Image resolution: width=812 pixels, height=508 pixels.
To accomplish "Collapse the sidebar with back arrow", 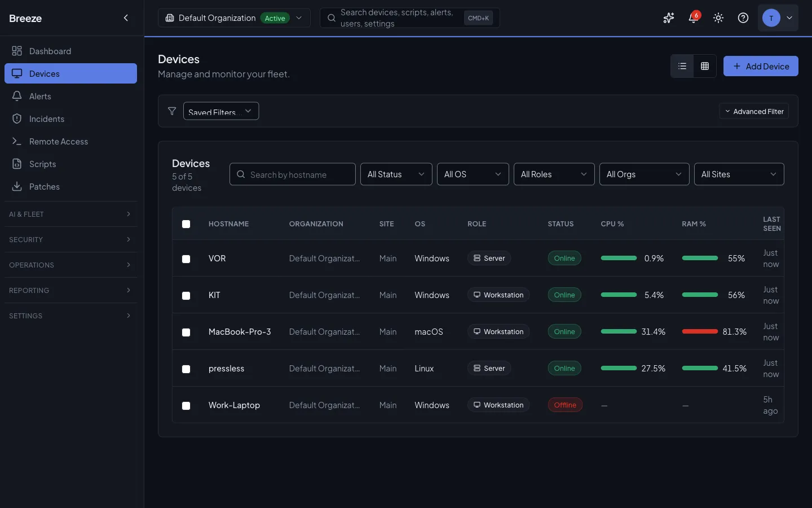I will [x=126, y=17].
